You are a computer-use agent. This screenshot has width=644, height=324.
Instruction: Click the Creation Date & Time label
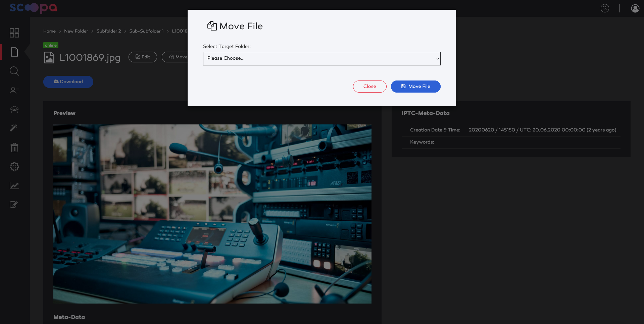[x=435, y=130]
